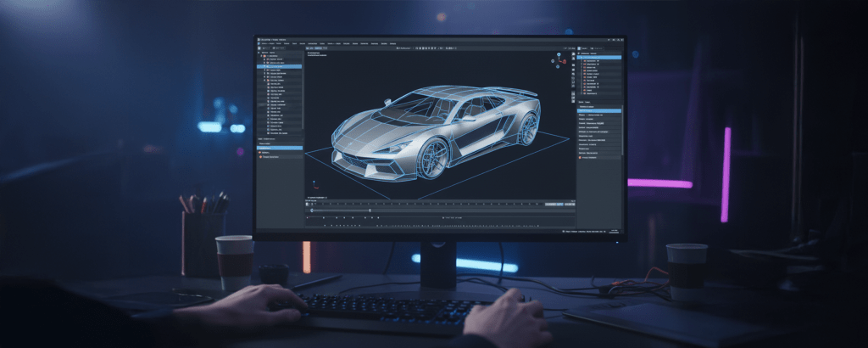Click topmost icon in strip beside viewport
868x348 pixels.
coord(573,53)
